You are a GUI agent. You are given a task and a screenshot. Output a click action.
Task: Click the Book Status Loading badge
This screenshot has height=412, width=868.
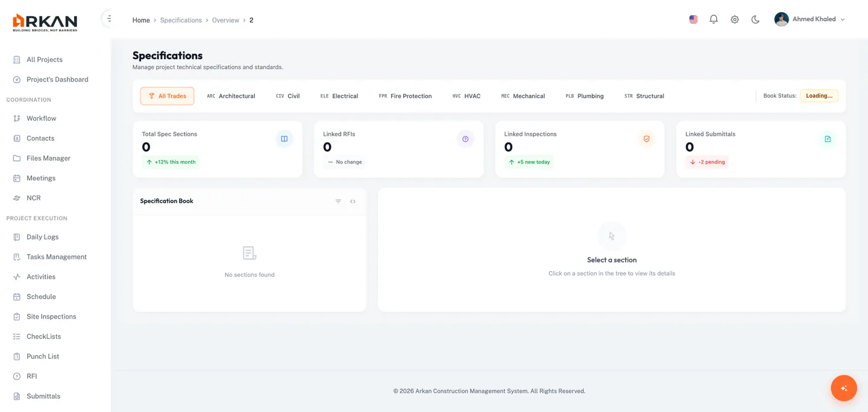[819, 95]
